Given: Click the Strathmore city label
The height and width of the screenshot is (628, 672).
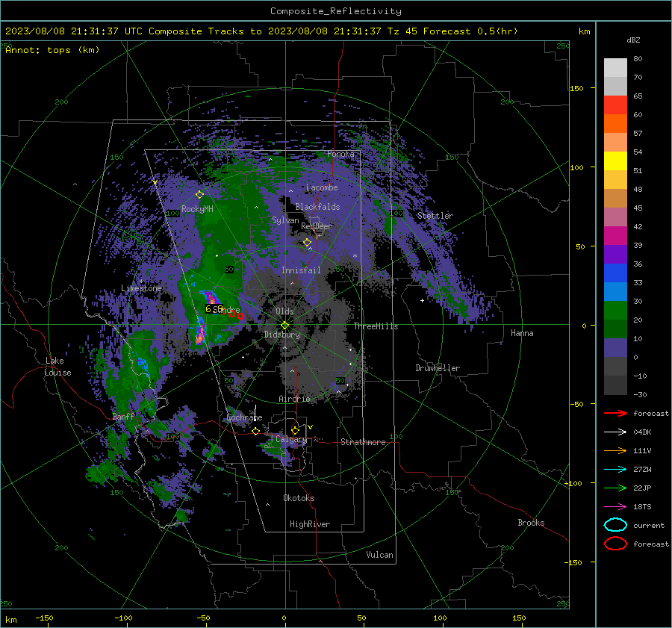Looking at the screenshot, I should click(363, 442).
